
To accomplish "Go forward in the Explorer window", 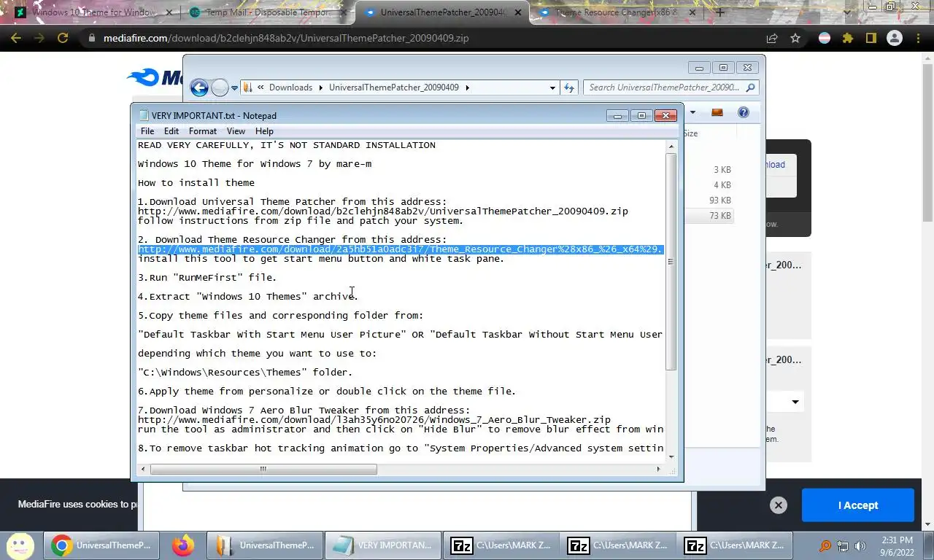I will (x=220, y=87).
